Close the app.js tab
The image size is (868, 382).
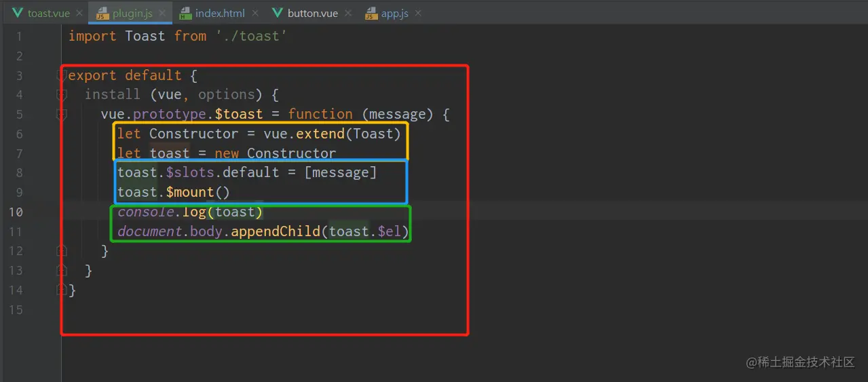pos(418,14)
